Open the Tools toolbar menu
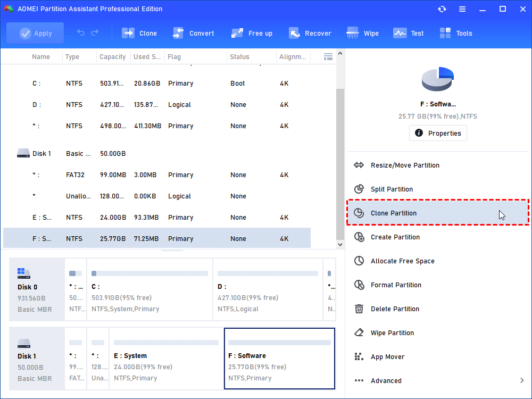 coord(456,33)
